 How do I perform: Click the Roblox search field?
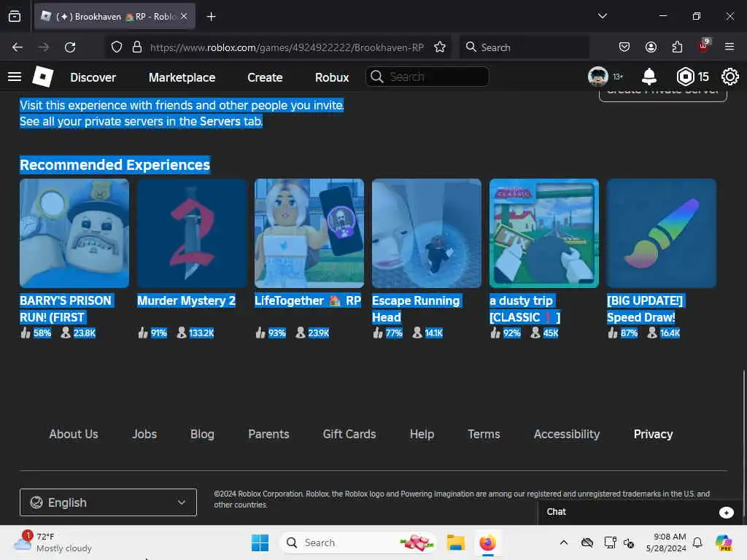coord(427,77)
